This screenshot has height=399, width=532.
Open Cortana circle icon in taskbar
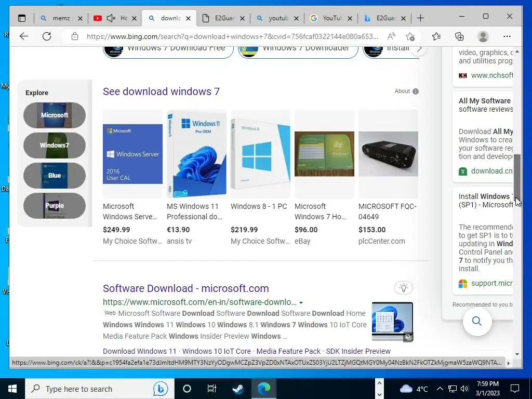187,389
